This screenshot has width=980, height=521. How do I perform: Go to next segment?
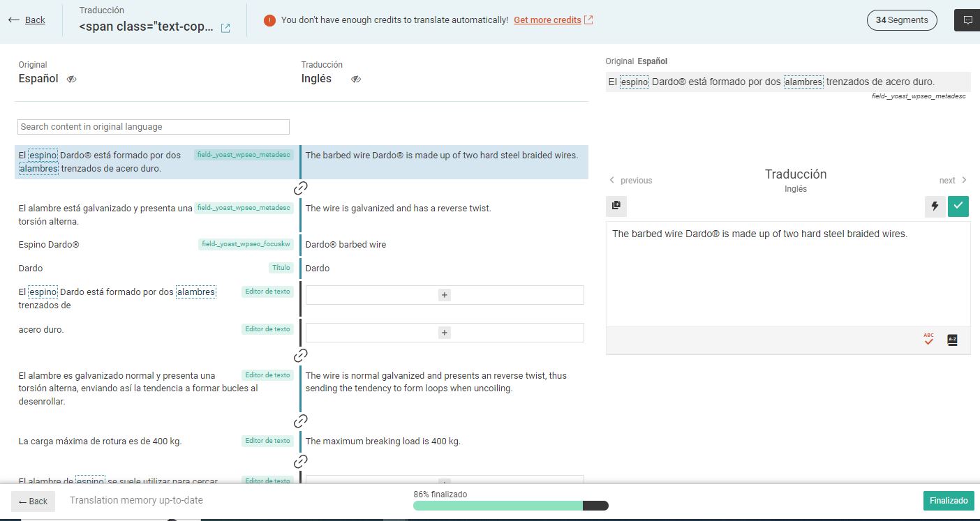click(953, 180)
